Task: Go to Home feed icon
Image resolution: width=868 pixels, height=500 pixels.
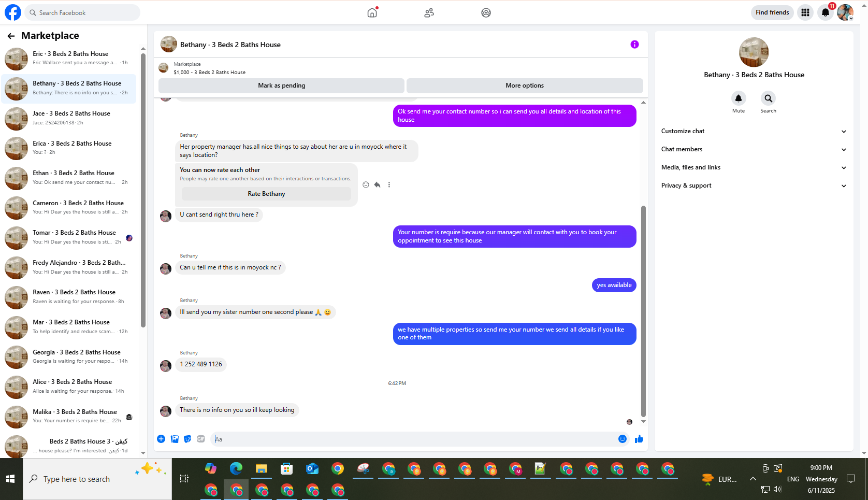Action: (372, 12)
